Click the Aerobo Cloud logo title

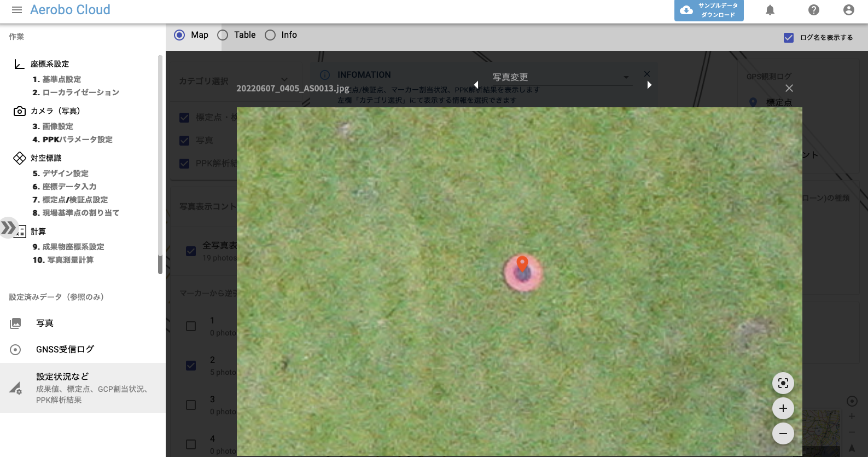click(x=70, y=10)
